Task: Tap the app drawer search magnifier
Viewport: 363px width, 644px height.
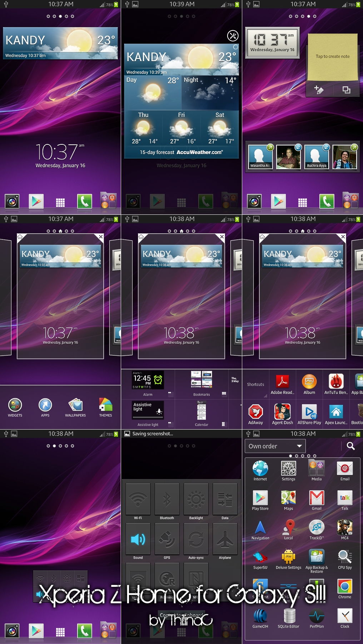Action: click(x=351, y=446)
